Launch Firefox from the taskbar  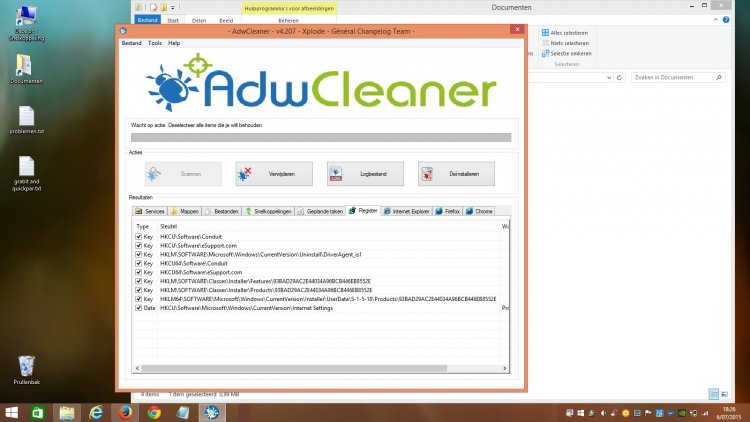(x=125, y=412)
